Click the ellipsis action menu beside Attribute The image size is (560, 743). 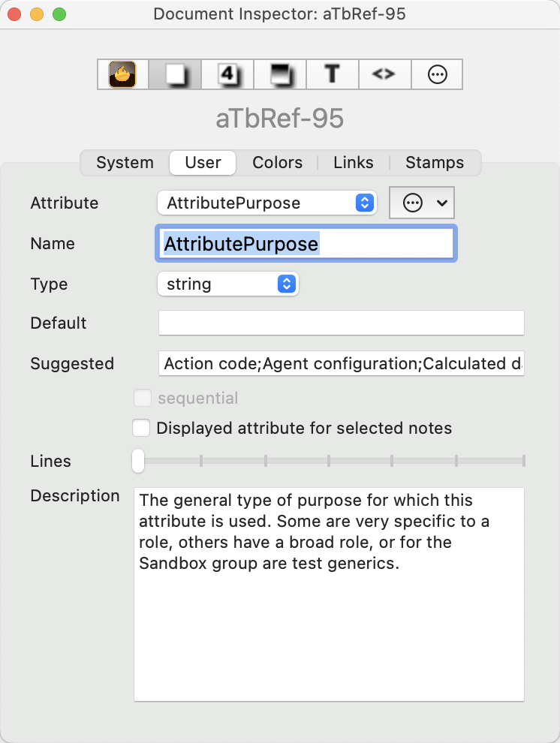point(423,203)
